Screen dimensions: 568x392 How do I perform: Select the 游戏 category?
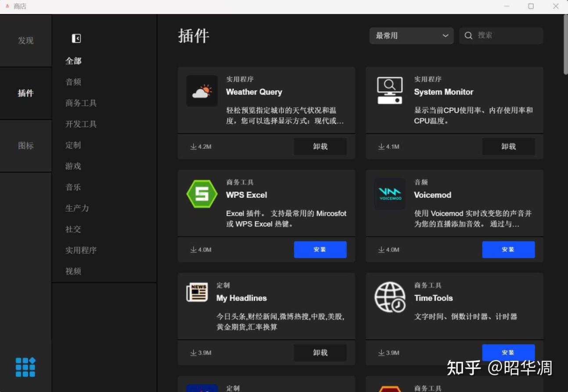point(73,166)
